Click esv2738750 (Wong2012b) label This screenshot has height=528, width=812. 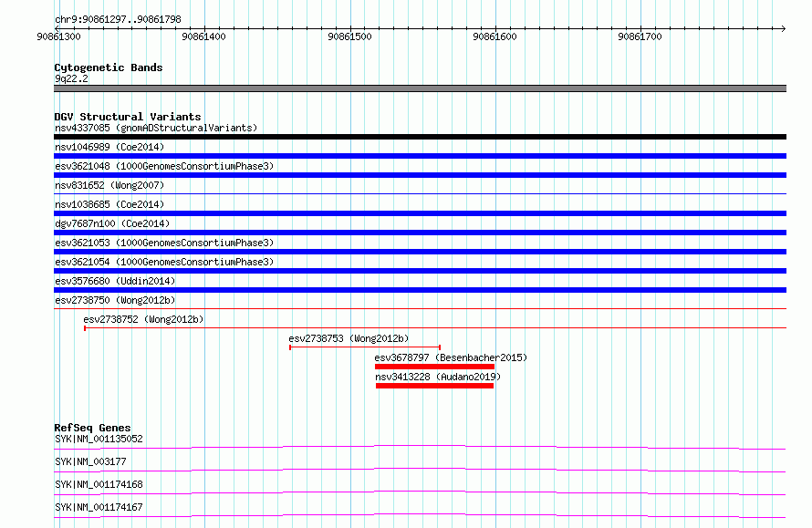[x=115, y=300]
